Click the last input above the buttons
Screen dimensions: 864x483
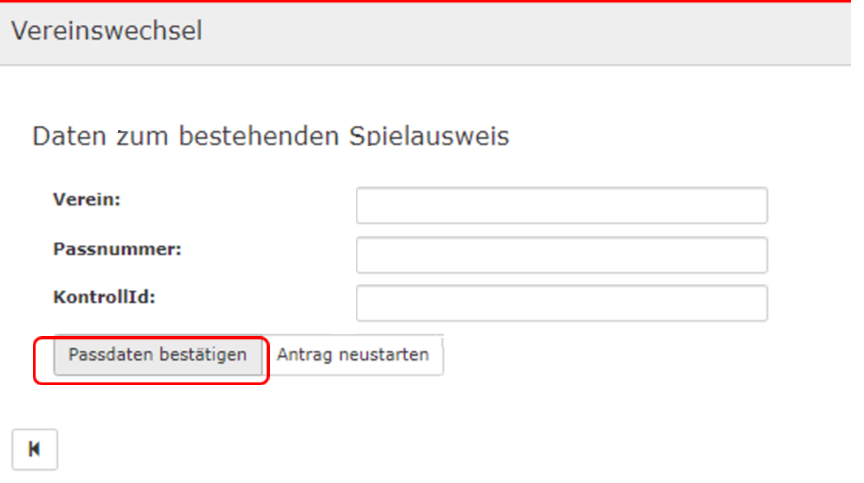click(561, 304)
